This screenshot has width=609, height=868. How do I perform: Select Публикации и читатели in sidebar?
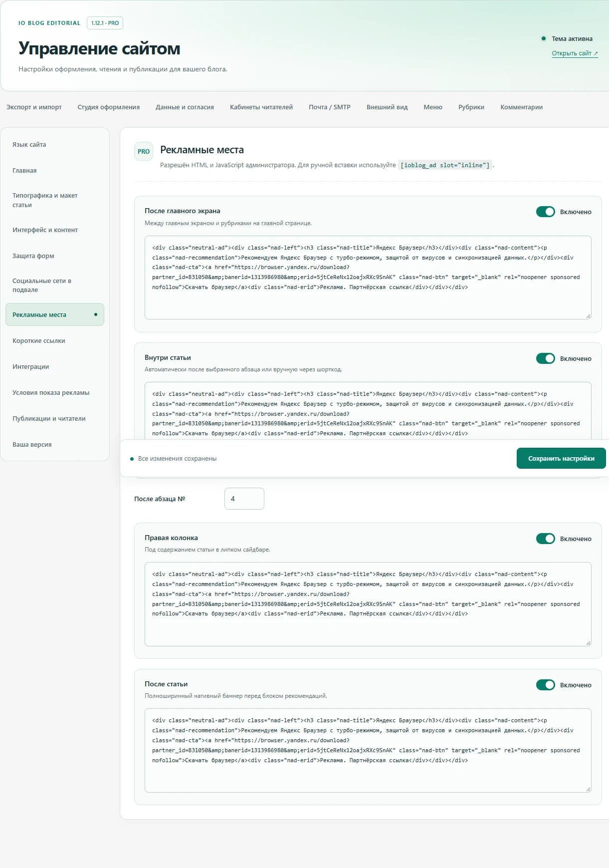click(55, 419)
